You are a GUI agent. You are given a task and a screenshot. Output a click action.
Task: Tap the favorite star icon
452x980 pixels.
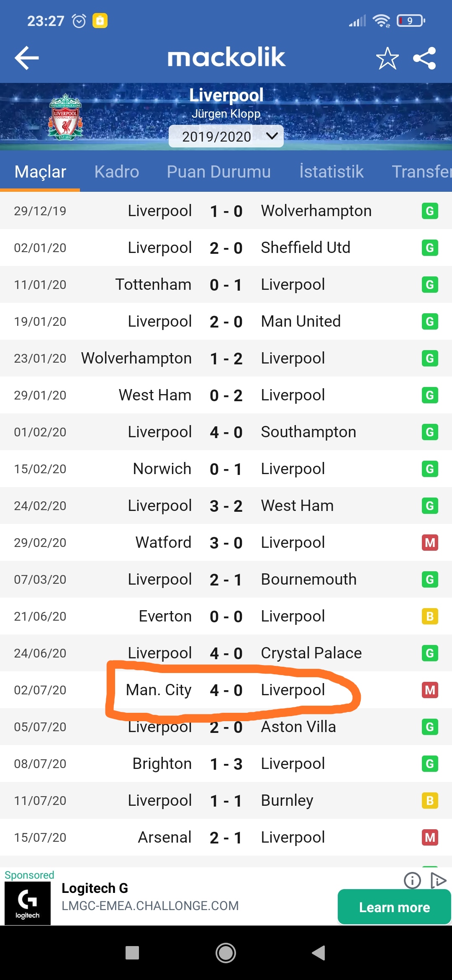pyautogui.click(x=387, y=58)
